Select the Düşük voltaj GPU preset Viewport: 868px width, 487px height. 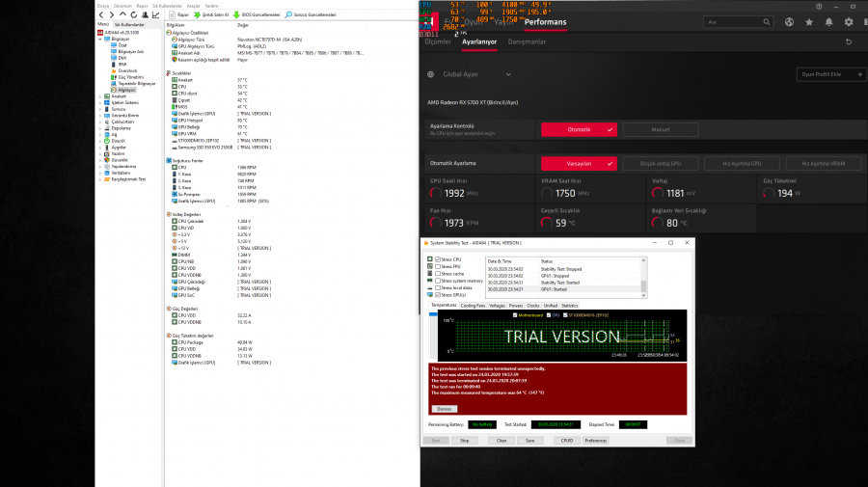[x=661, y=163]
